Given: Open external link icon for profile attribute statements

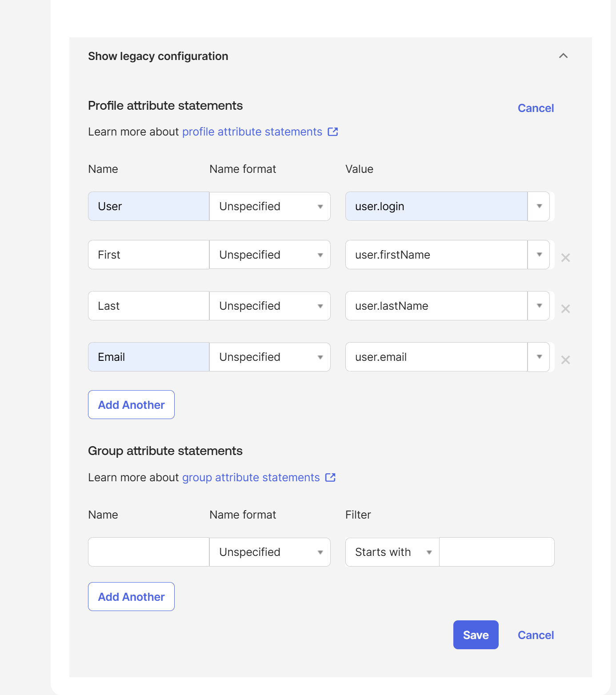Looking at the screenshot, I should click(x=333, y=132).
